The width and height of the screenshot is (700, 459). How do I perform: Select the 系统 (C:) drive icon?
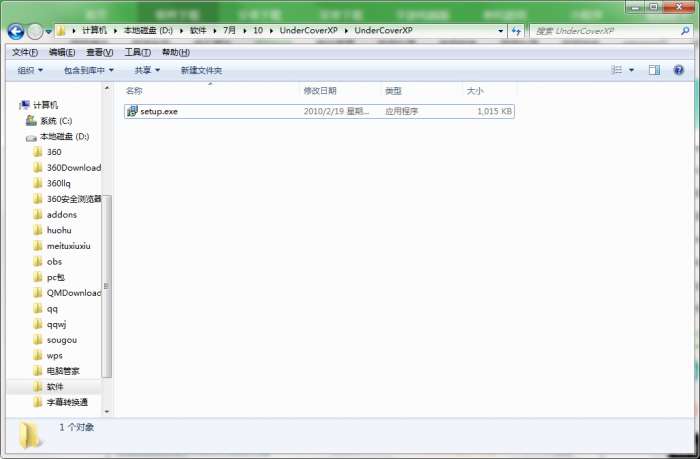(x=31, y=121)
